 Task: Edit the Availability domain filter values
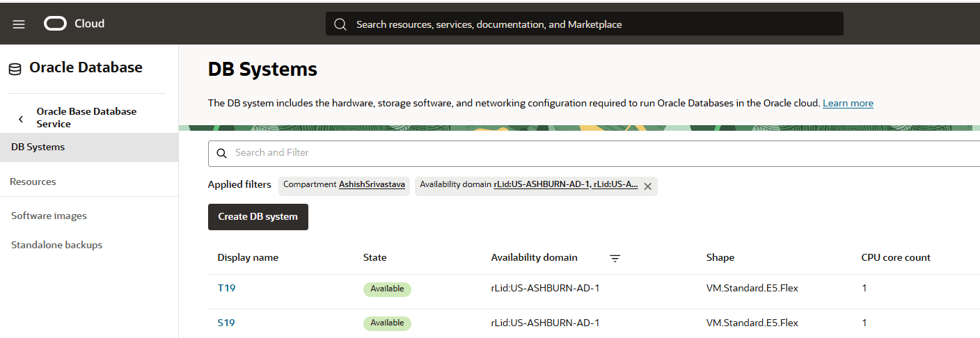565,185
